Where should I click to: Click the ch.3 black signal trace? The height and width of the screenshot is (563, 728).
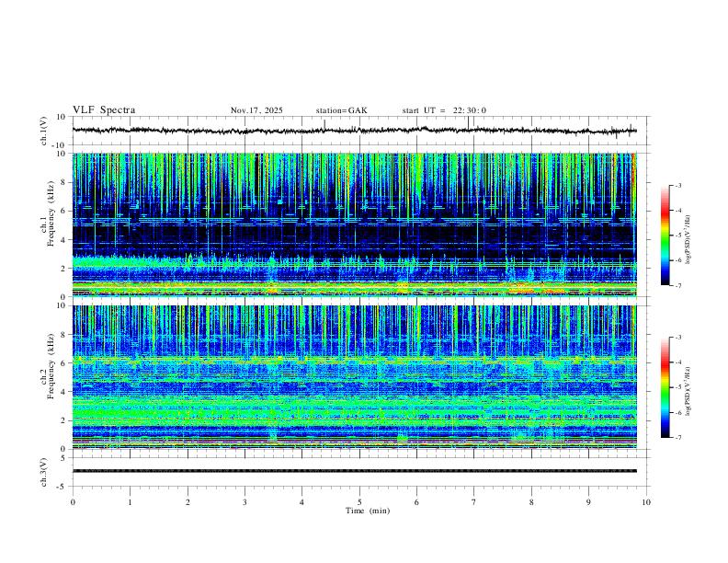(x=355, y=471)
